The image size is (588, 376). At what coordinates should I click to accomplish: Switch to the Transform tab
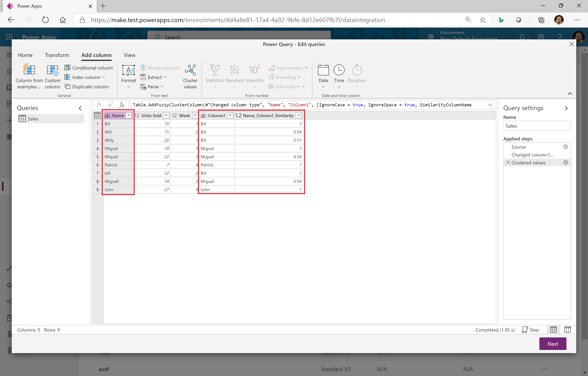click(x=57, y=55)
